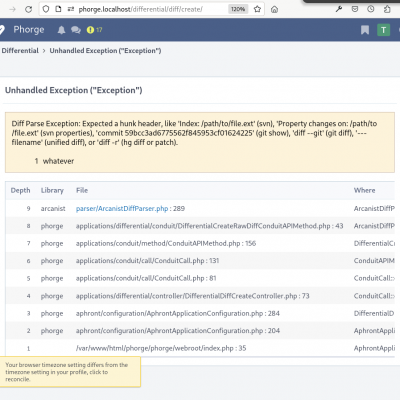Open the bookmark favorites menu icon

point(365,30)
